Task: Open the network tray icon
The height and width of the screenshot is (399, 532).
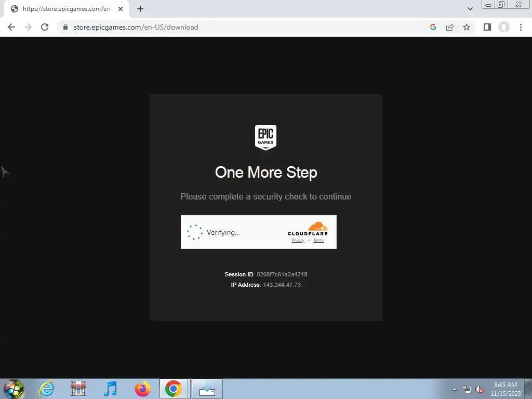Action: click(467, 390)
